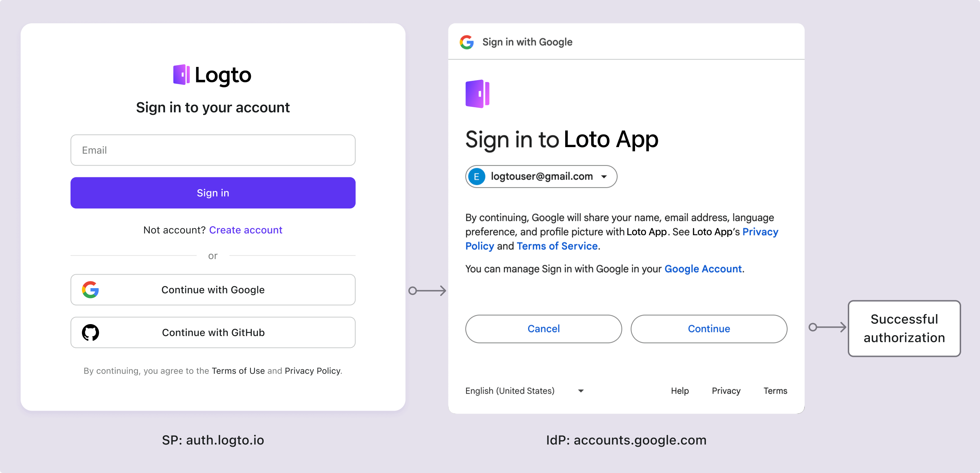Click the Continue button on Google screen

click(707, 329)
